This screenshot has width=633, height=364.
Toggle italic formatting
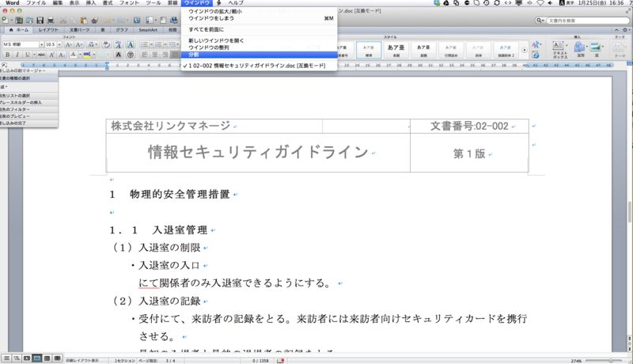(x=17, y=55)
